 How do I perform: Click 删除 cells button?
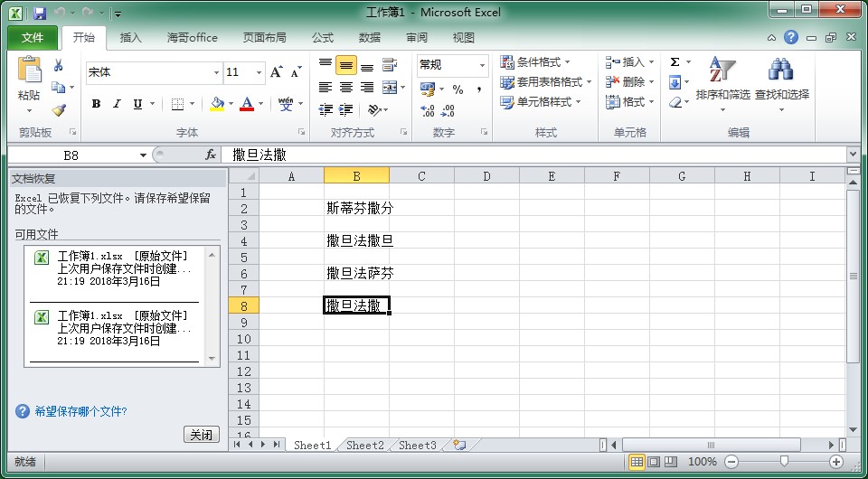(630, 82)
